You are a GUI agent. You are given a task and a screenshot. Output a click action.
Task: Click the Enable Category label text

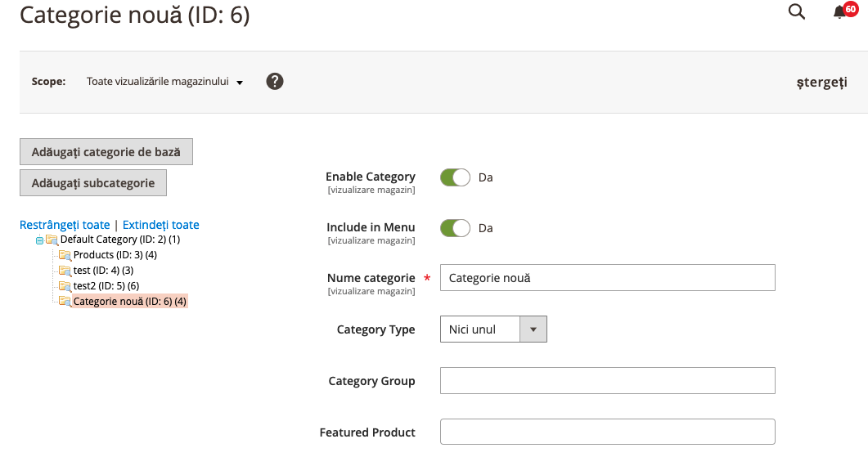pos(371,177)
